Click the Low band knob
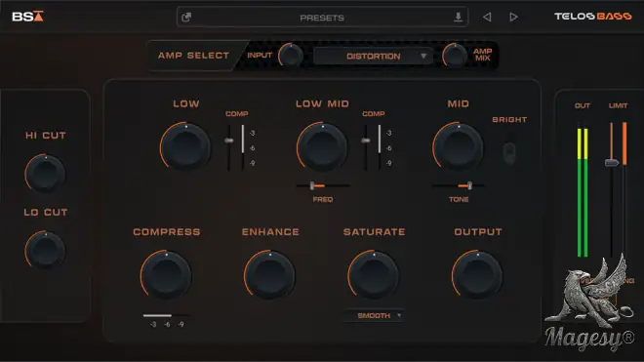The height and width of the screenshot is (362, 644). 185,146
